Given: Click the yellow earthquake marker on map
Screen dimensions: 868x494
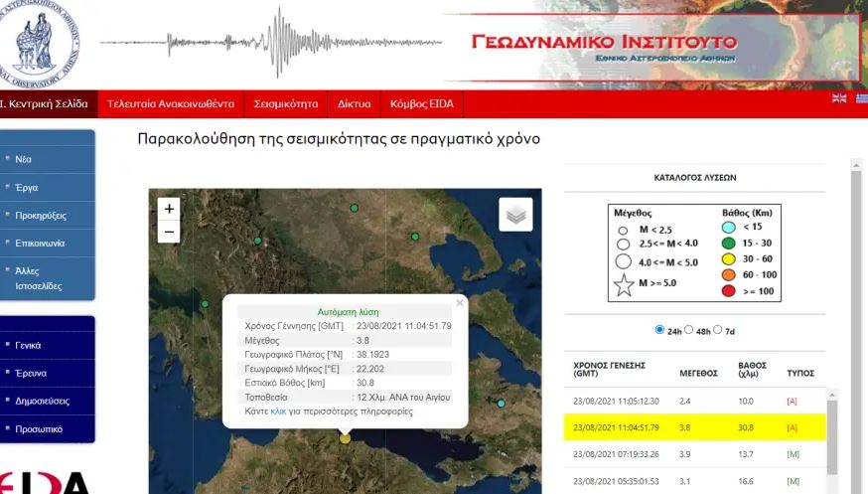Looking at the screenshot, I should pyautogui.click(x=345, y=437).
